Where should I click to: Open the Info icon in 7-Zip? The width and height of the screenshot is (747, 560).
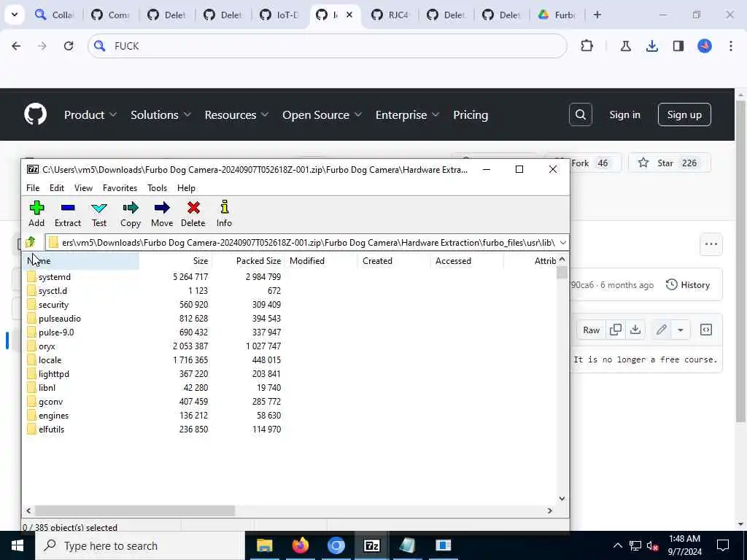click(225, 207)
